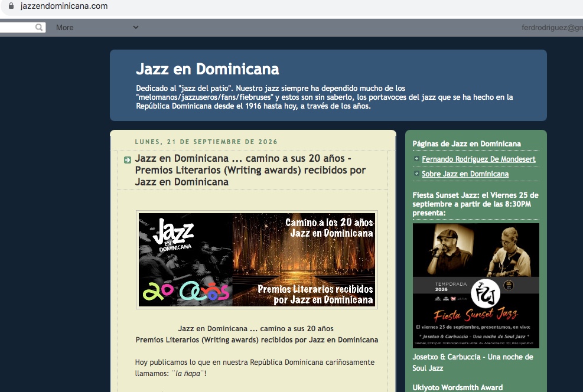This screenshot has height=392, width=583.
Task: Open the Fernando Rodriguez De Mondesert page
Action: [x=478, y=159]
